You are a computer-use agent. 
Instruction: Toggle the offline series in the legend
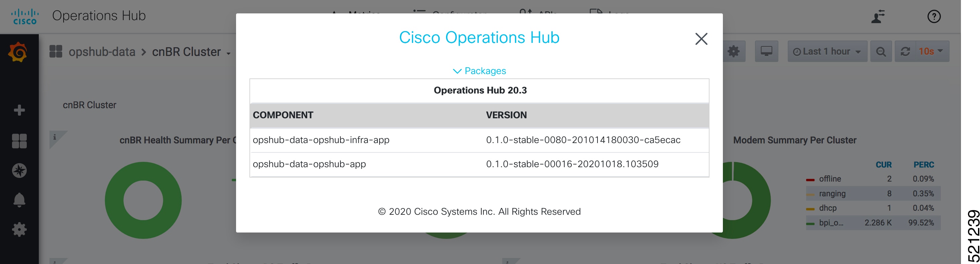pyautogui.click(x=830, y=179)
